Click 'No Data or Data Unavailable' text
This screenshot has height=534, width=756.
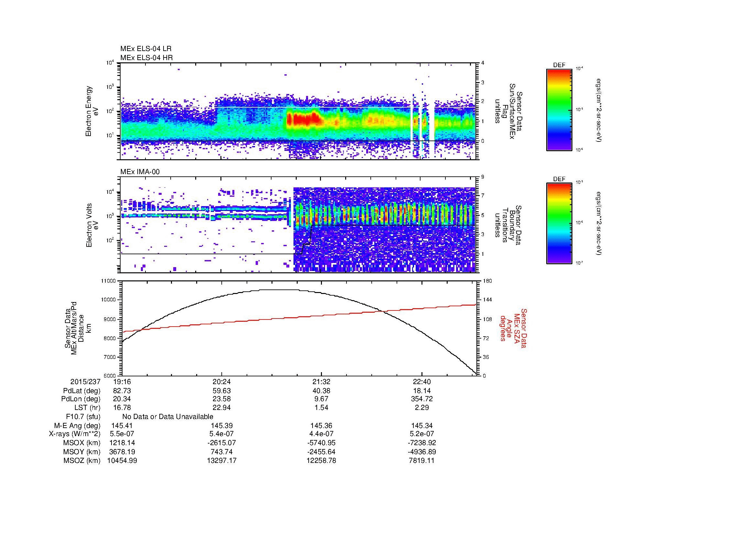pyautogui.click(x=168, y=416)
